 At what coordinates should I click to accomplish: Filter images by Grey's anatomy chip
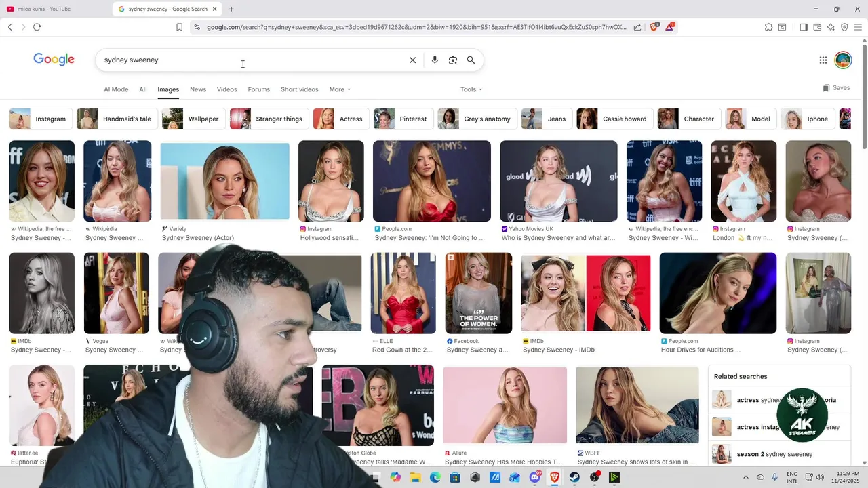pos(477,119)
